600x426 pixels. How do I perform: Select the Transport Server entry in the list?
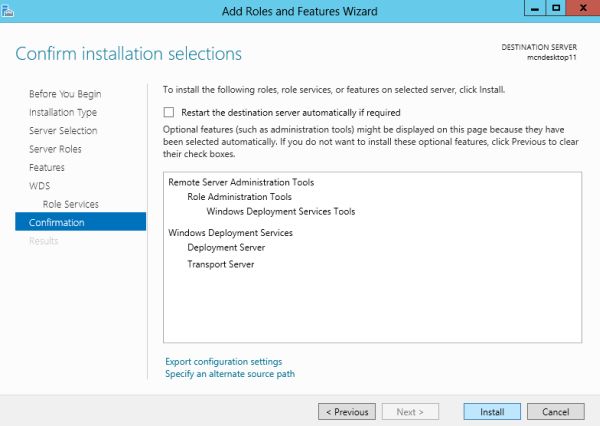pos(220,265)
